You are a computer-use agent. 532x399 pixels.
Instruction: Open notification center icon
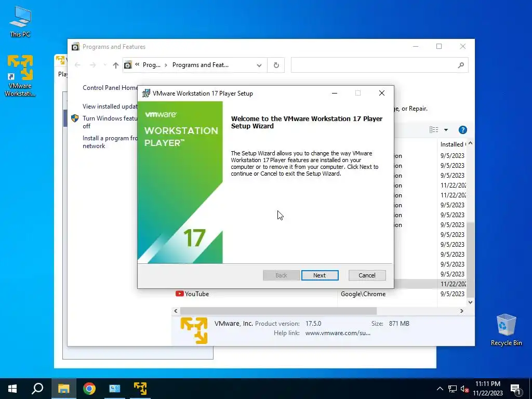coord(515,390)
